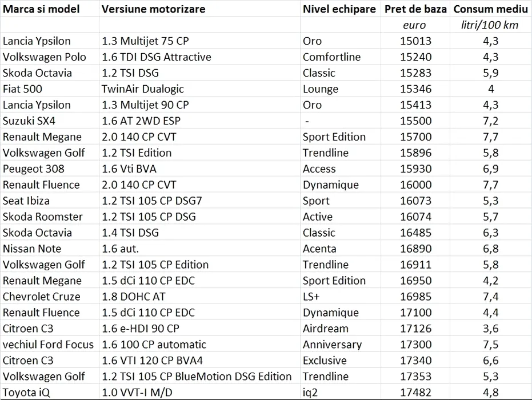
Task: Click the 'Airdream' trim level cell
Action: coord(341,329)
